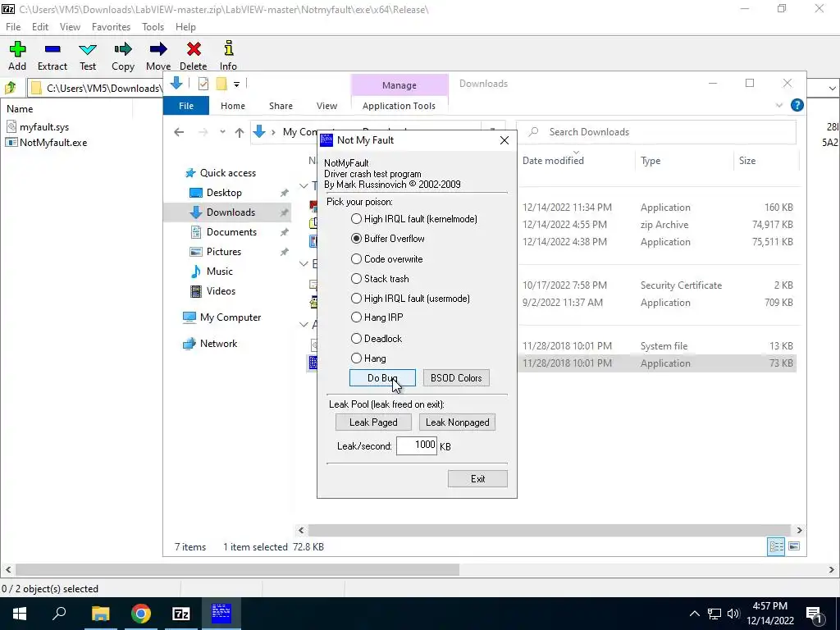Open Windows Start menu

pyautogui.click(x=20, y=614)
